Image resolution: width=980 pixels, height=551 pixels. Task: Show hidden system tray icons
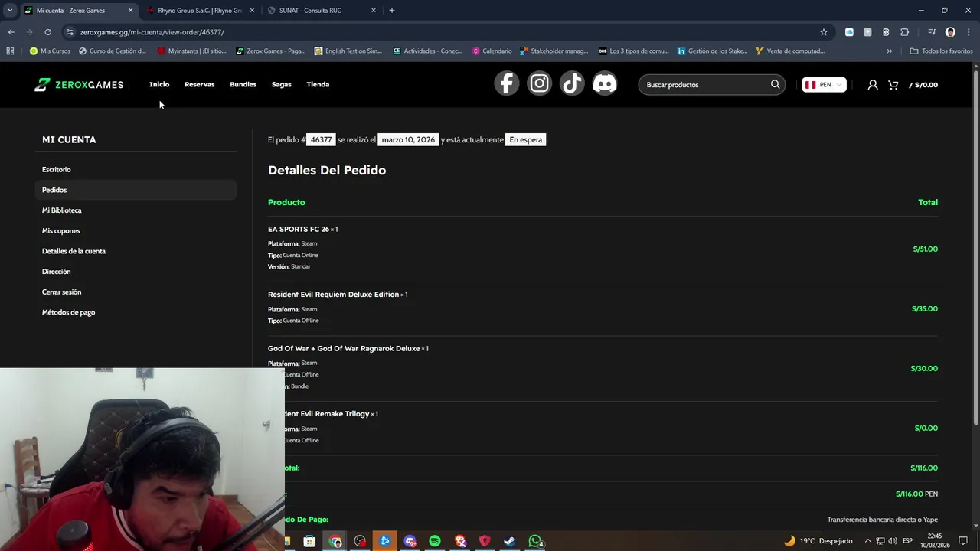pos(868,541)
